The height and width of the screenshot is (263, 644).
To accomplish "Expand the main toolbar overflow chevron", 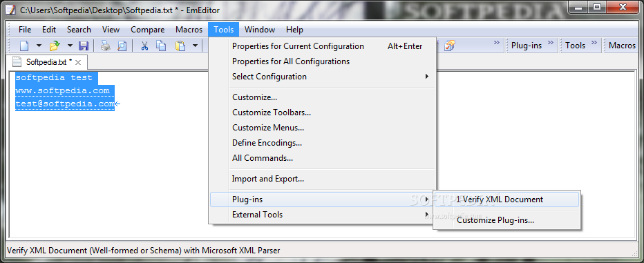I will pos(497,43).
